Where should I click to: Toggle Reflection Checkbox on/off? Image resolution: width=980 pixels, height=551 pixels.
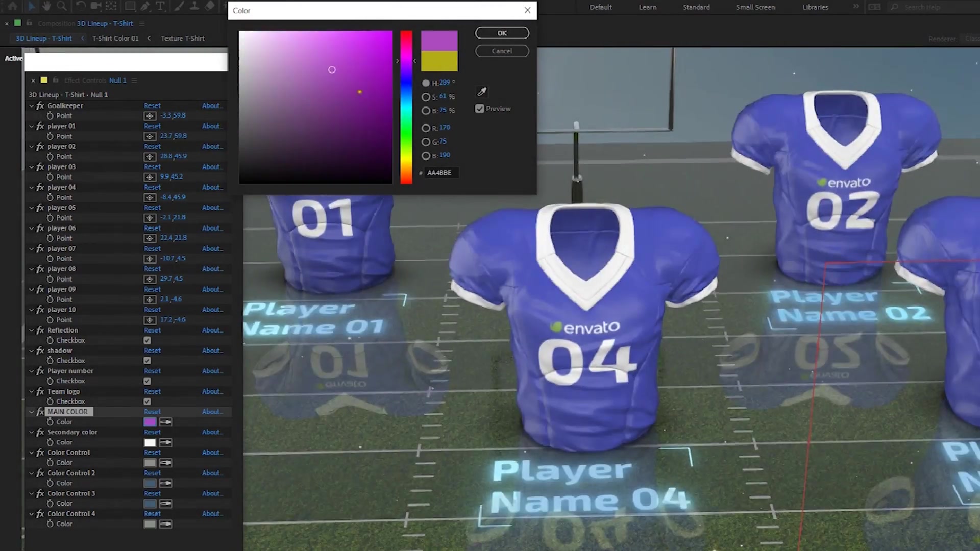(x=146, y=340)
